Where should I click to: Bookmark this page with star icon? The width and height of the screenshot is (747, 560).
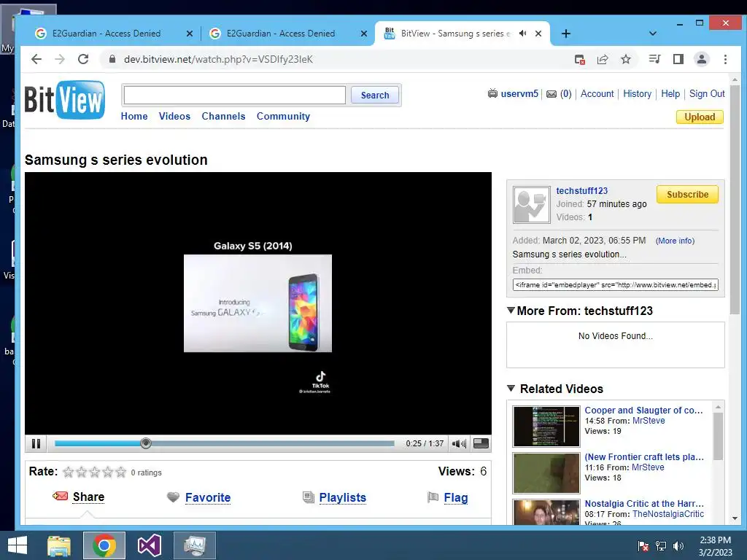point(626,59)
